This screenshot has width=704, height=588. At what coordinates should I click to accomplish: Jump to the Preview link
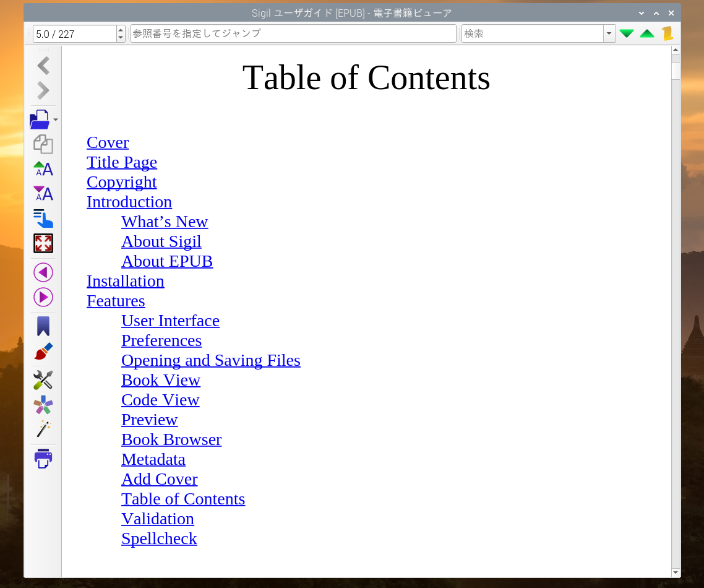point(150,419)
